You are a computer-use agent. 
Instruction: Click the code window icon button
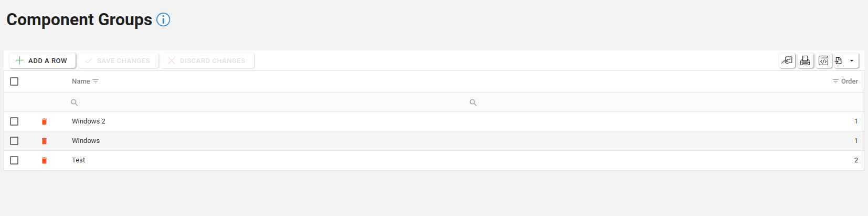pos(823,61)
